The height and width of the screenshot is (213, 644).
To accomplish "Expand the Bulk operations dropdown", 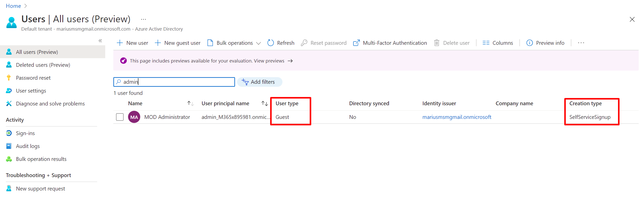I will click(258, 43).
